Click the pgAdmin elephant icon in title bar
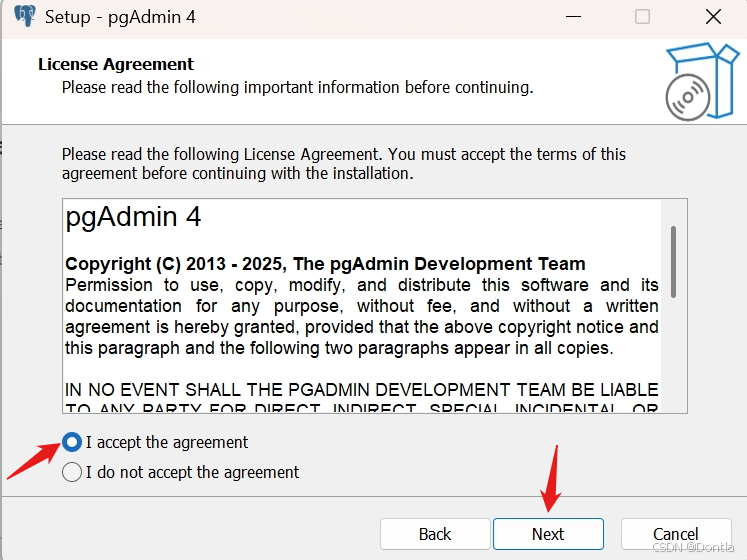The width and height of the screenshot is (747, 560). 25,16
